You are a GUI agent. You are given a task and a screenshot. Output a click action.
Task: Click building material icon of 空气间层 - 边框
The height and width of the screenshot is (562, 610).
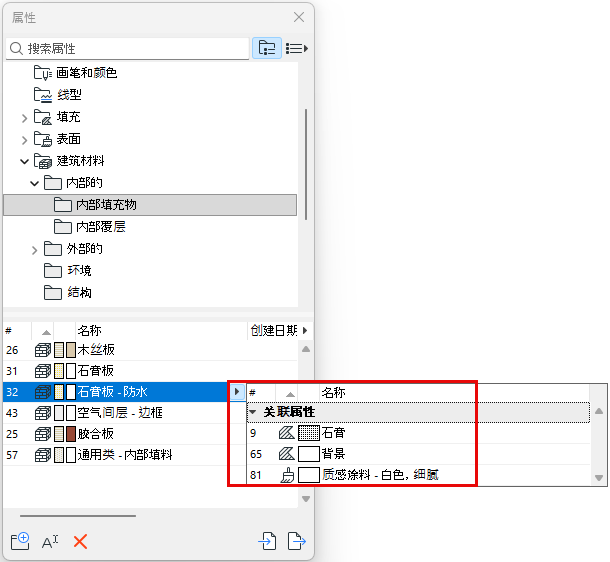tap(43, 413)
